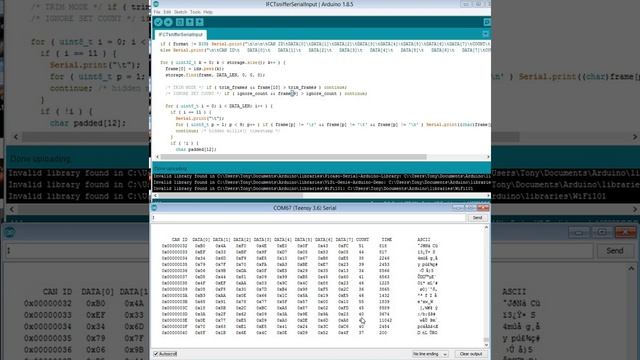Screen dimensions: 640x360
Task: Click the Clear output button
Action: tap(471, 354)
